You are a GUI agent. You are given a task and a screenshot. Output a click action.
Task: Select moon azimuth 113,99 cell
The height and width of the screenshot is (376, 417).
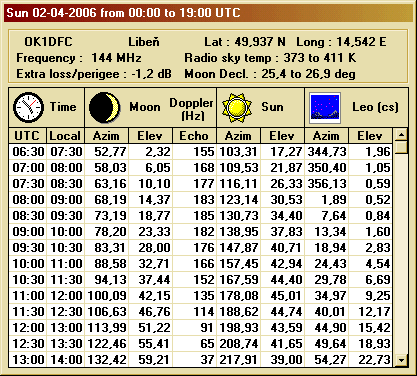click(107, 328)
